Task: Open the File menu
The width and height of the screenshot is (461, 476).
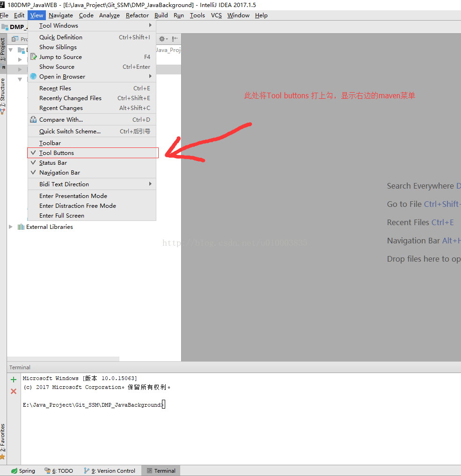Action: [4, 15]
